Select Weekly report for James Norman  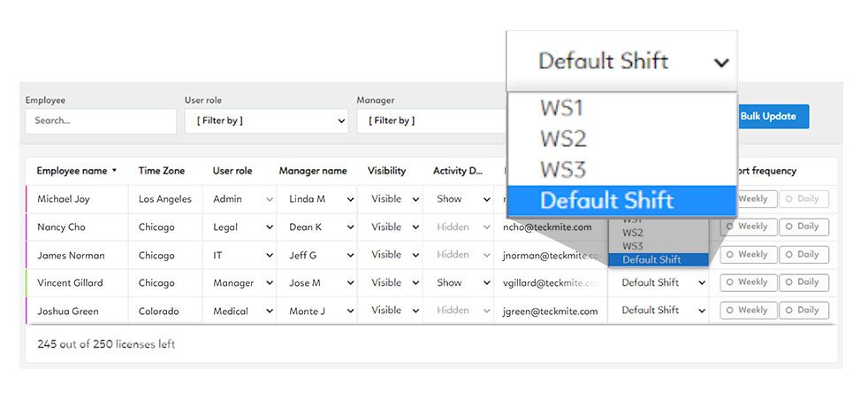[x=748, y=255]
